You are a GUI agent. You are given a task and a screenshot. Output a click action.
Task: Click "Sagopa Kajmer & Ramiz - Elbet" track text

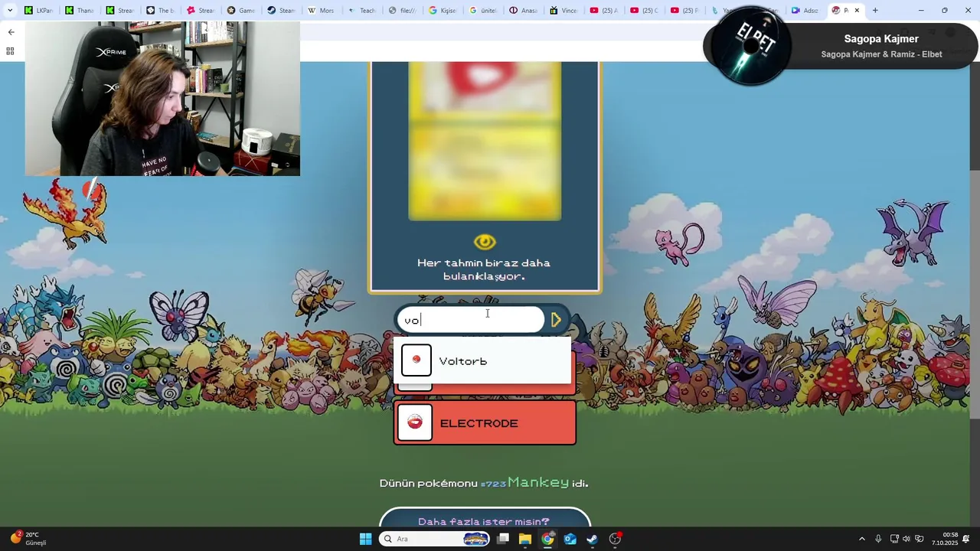881,54
